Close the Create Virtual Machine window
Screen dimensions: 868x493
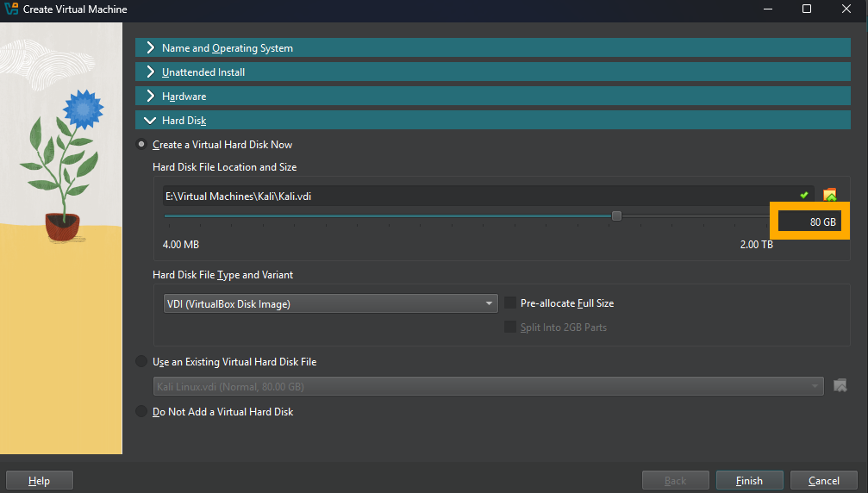pyautogui.click(x=846, y=9)
